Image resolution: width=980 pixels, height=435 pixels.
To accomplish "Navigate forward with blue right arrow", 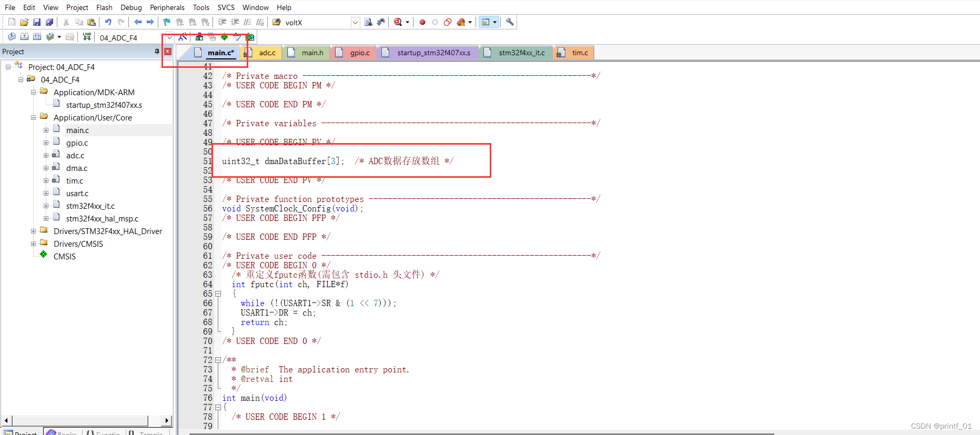I will [150, 22].
